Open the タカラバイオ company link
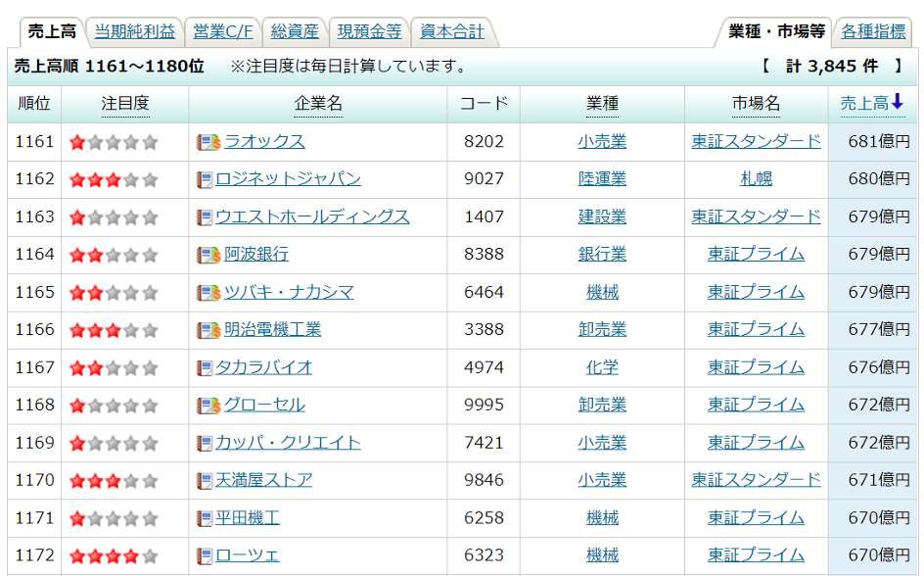The height and width of the screenshot is (576, 924). click(264, 367)
